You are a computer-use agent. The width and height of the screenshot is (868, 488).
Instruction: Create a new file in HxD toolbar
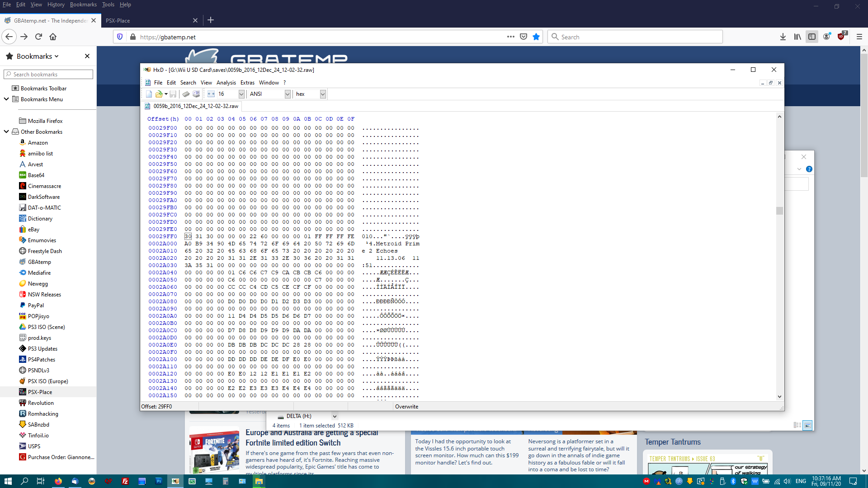[x=149, y=94]
